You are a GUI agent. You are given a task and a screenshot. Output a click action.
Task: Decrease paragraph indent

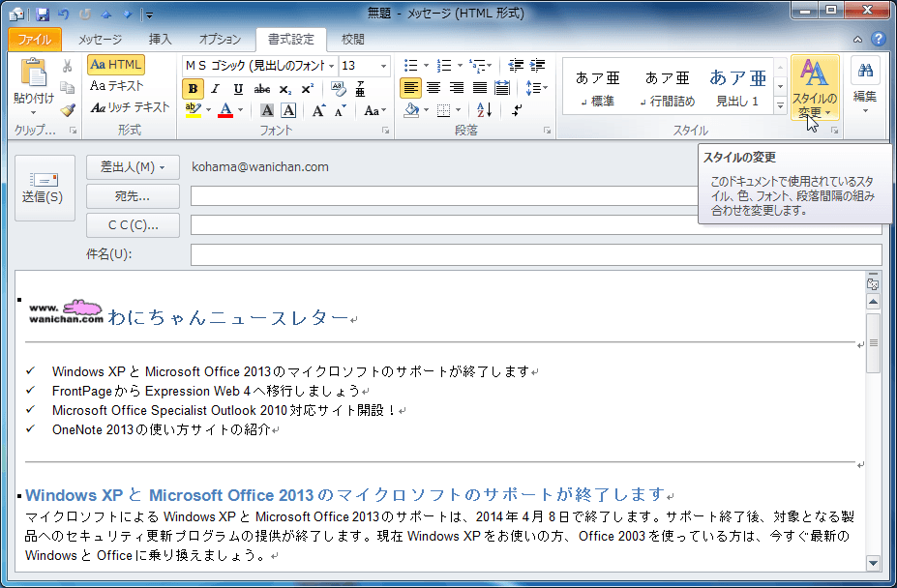516,65
